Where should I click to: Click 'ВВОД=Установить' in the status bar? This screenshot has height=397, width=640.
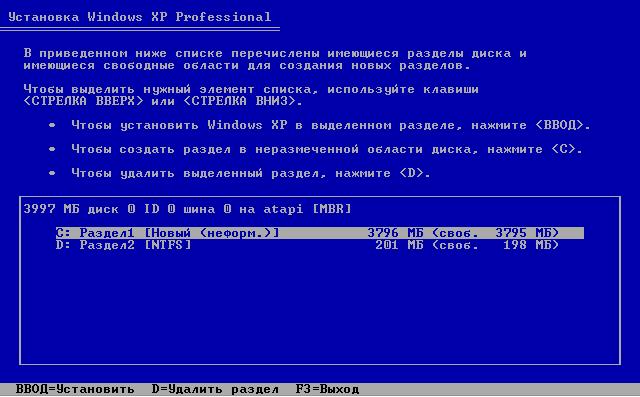(x=75, y=389)
